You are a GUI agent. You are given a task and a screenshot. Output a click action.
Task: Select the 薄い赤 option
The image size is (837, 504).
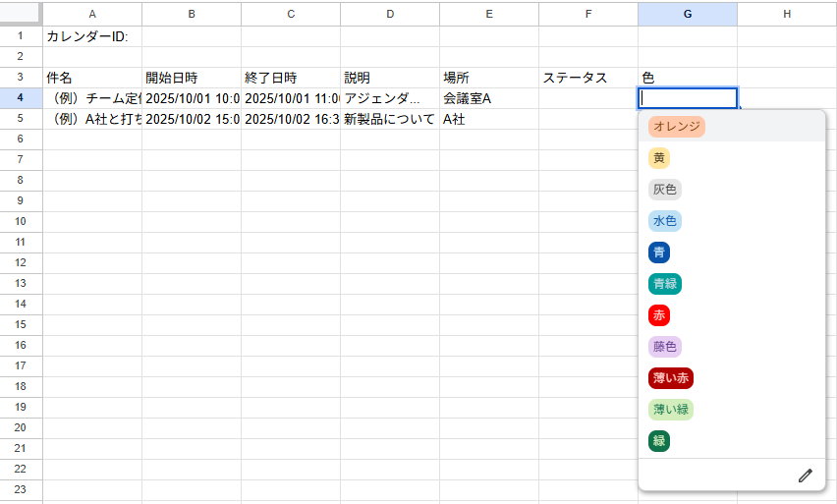click(x=671, y=378)
